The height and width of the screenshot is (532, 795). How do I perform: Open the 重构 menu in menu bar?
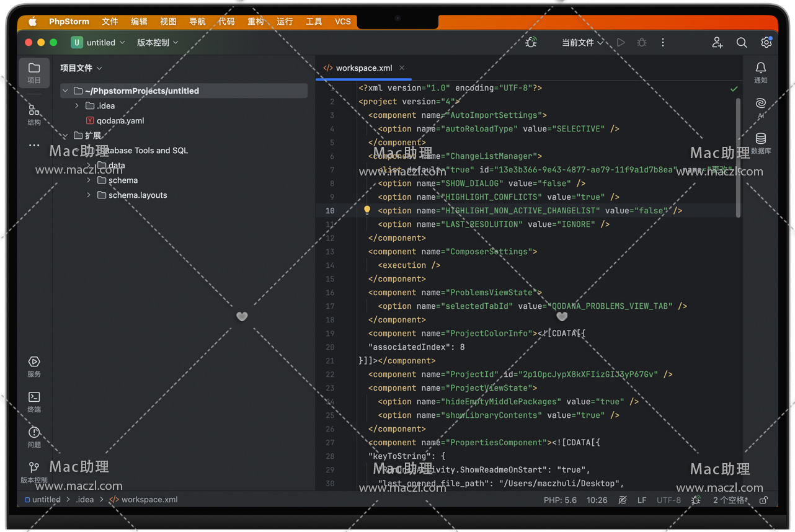(255, 22)
